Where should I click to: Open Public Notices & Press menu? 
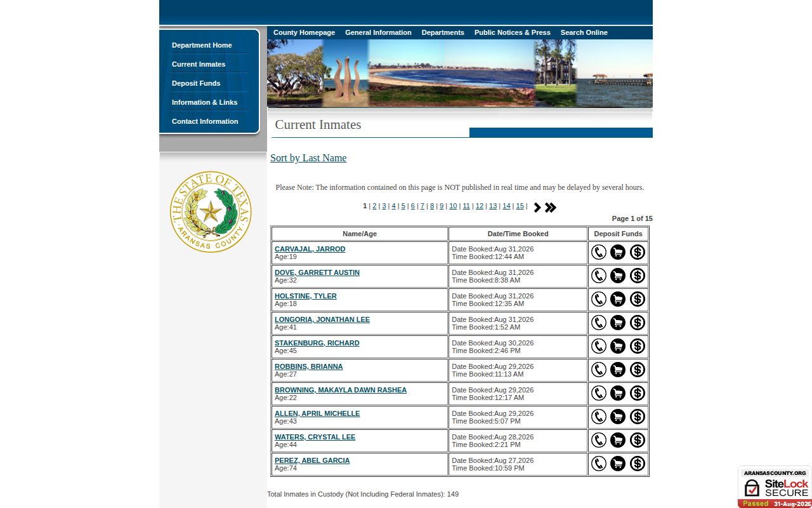click(512, 32)
